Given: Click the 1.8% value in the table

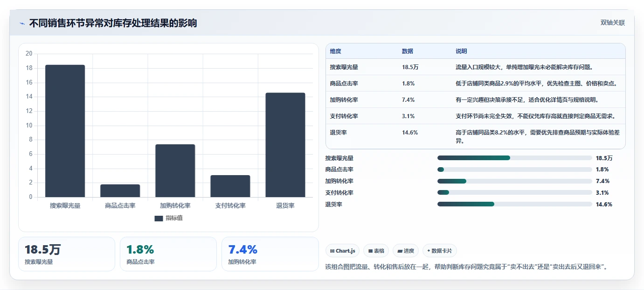Looking at the screenshot, I should [x=408, y=84].
